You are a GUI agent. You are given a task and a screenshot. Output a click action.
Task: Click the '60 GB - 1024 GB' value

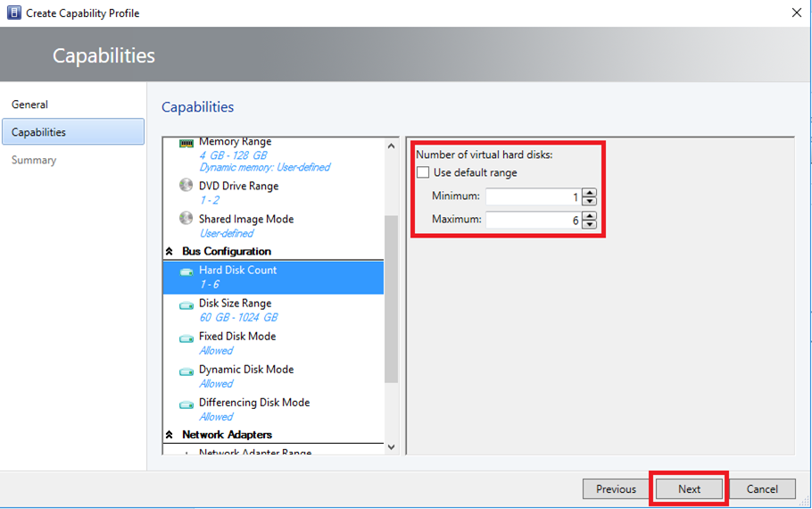coord(239,317)
